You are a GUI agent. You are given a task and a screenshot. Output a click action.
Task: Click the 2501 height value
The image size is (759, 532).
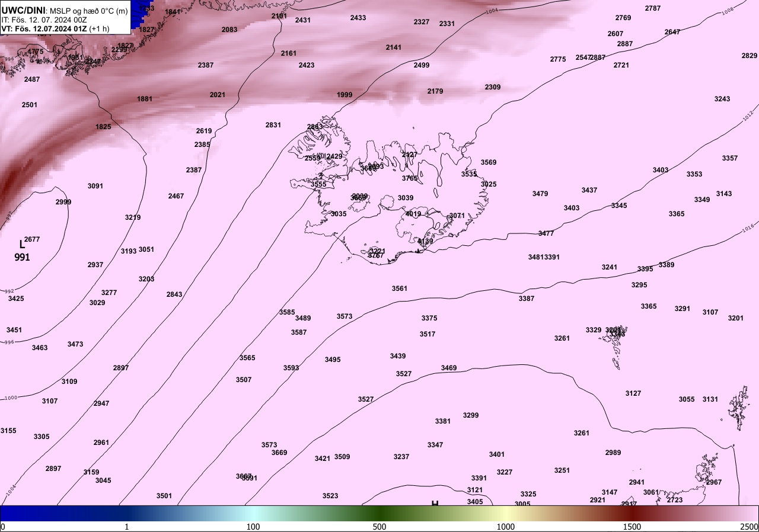tap(30, 105)
